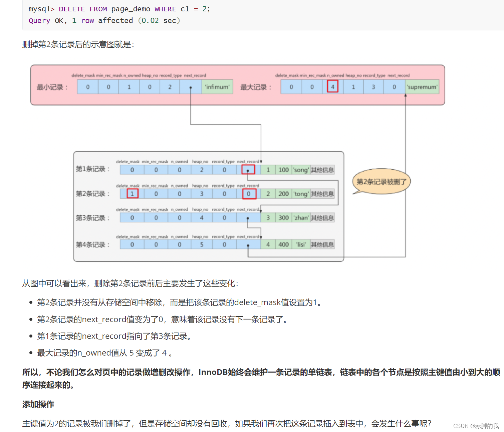Image resolution: width=504 pixels, height=432 pixels.
Task: Click the red-highlighted n_owned 4 of 最大记录
Action: click(332, 86)
